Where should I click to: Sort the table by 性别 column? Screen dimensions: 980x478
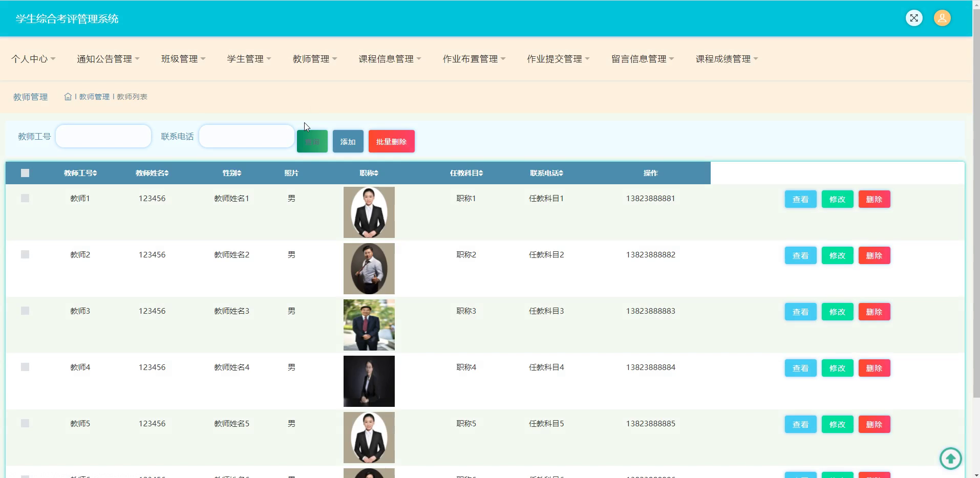(x=232, y=173)
